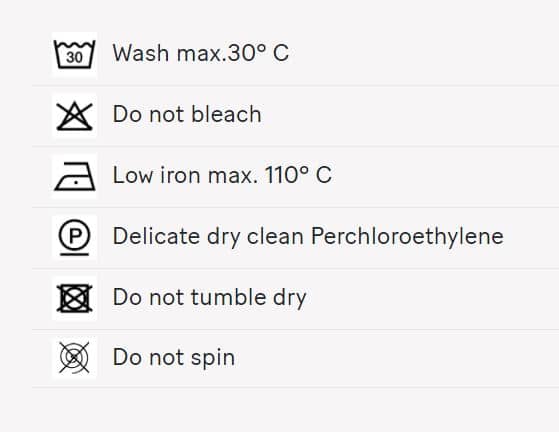Click the word 'tumble'

(x=229, y=297)
